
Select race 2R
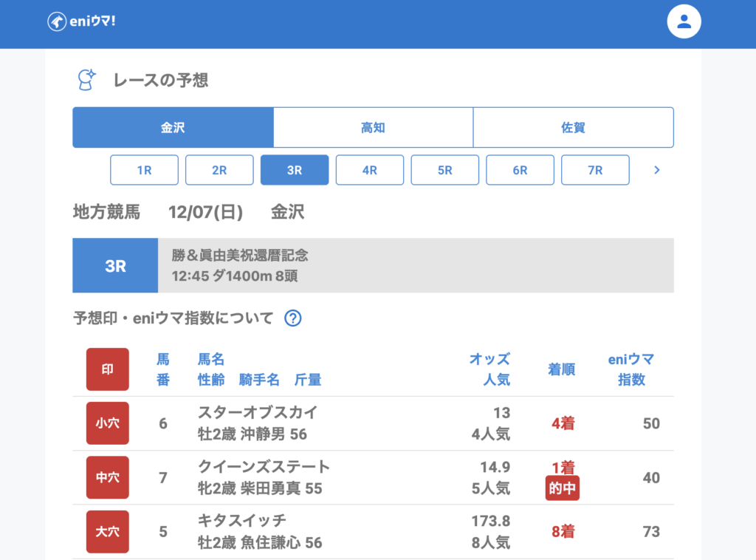(x=219, y=170)
